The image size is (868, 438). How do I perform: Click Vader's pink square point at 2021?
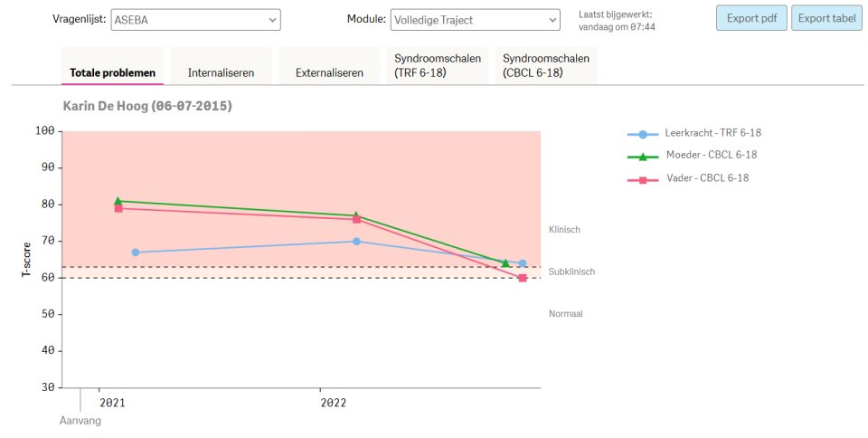(118, 208)
